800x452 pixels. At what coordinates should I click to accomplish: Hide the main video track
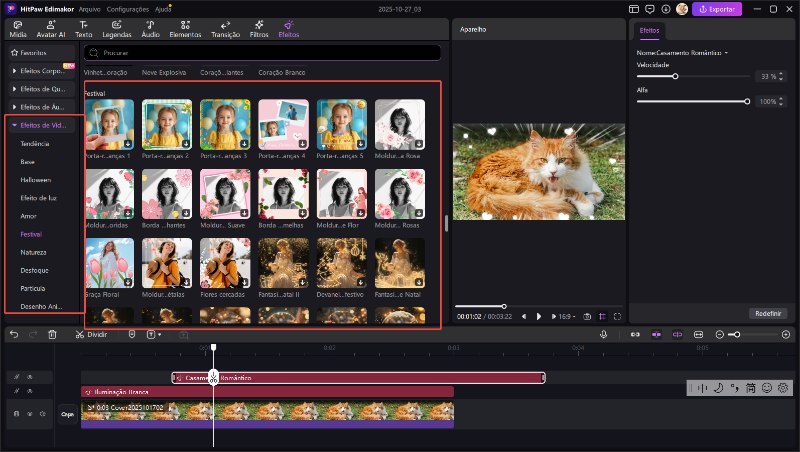(x=30, y=414)
